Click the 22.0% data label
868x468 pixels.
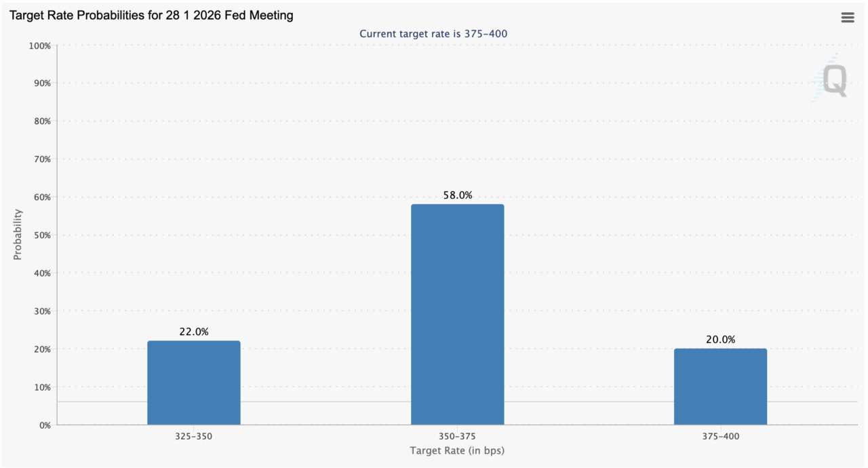[193, 332]
